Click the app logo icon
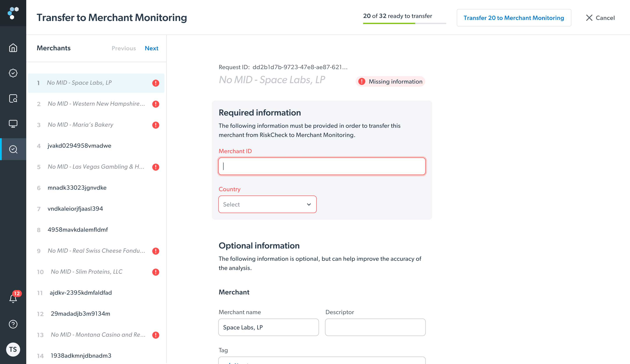This screenshot has width=630, height=364. tap(13, 13)
